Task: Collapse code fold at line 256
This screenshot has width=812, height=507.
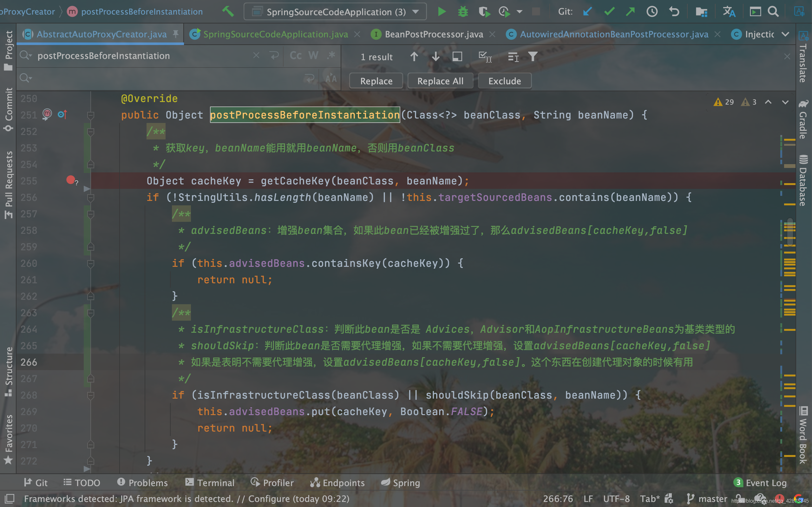Action: [90, 197]
